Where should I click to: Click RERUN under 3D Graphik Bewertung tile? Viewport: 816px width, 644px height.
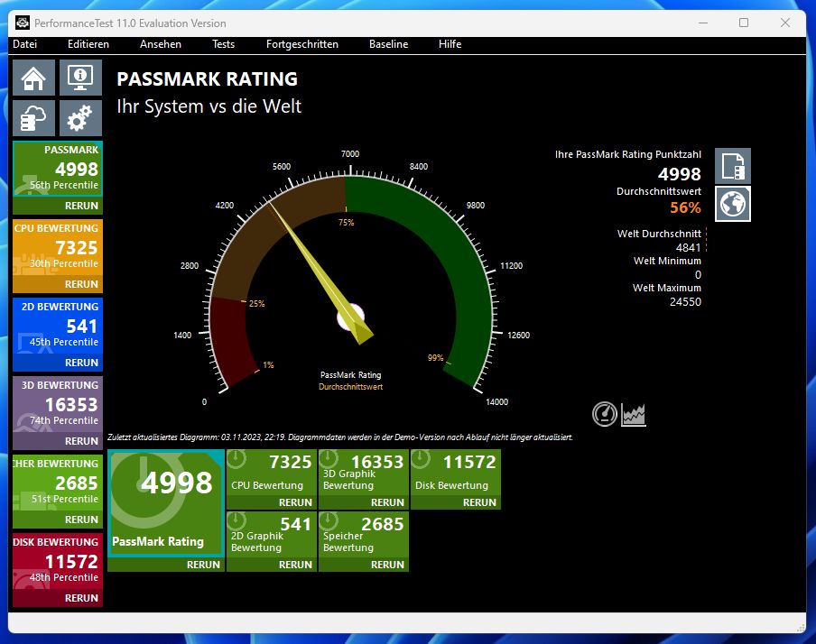pos(363,502)
